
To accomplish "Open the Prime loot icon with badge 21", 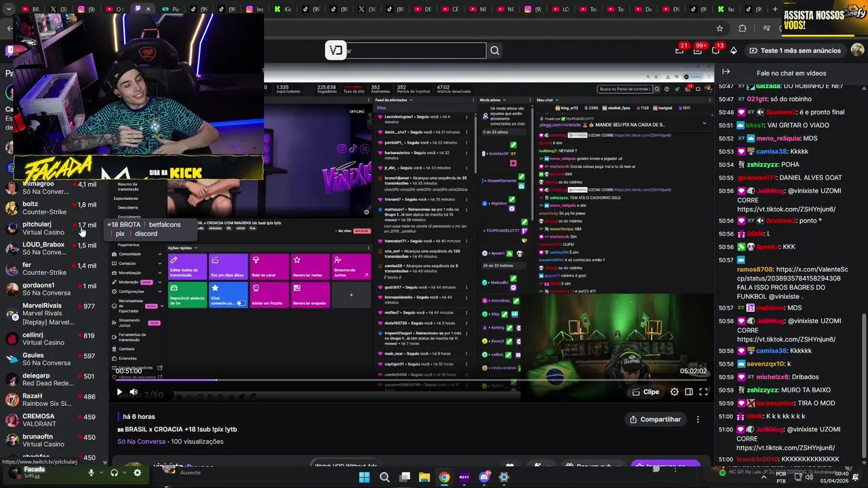I will (x=680, y=50).
